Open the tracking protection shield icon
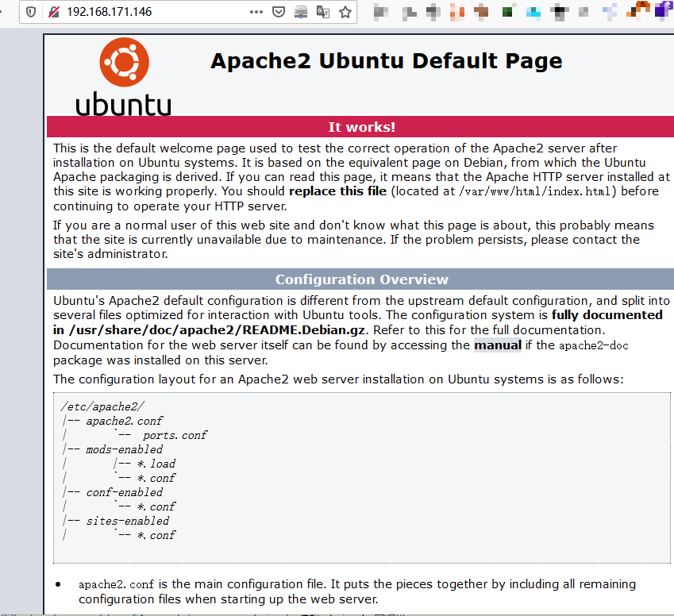This screenshot has height=616, width=674. (x=31, y=12)
